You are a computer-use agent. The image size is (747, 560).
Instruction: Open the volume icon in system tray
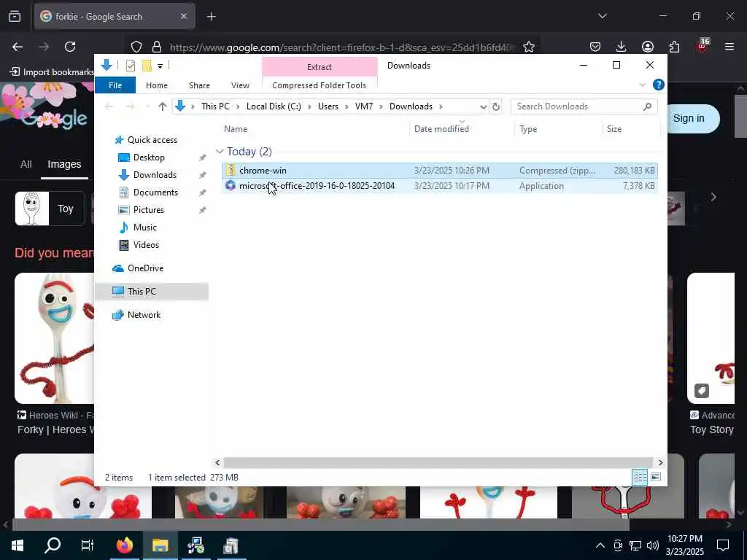(653, 545)
